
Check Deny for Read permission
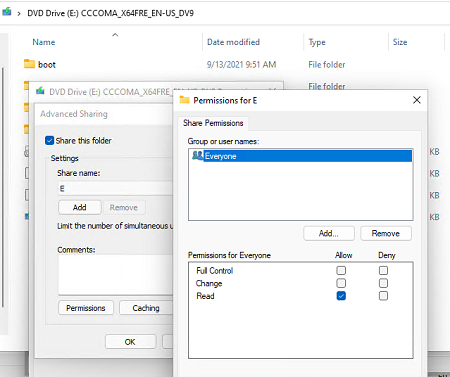[383, 296]
